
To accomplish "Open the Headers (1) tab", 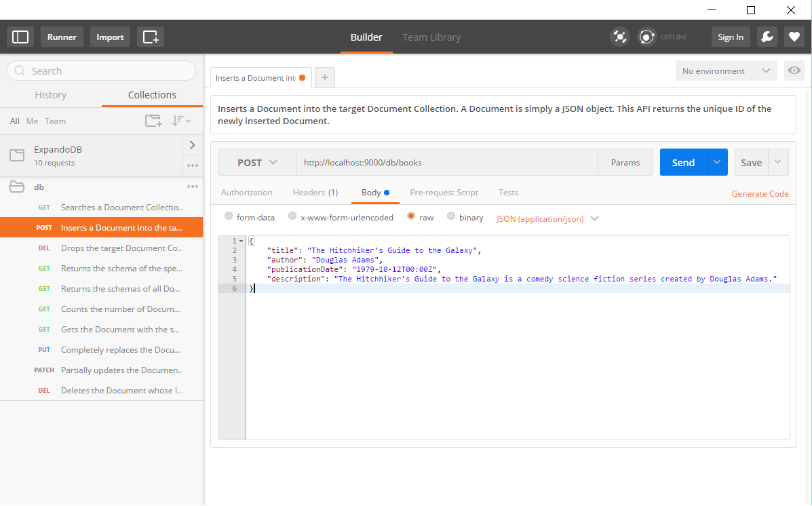I will click(315, 193).
